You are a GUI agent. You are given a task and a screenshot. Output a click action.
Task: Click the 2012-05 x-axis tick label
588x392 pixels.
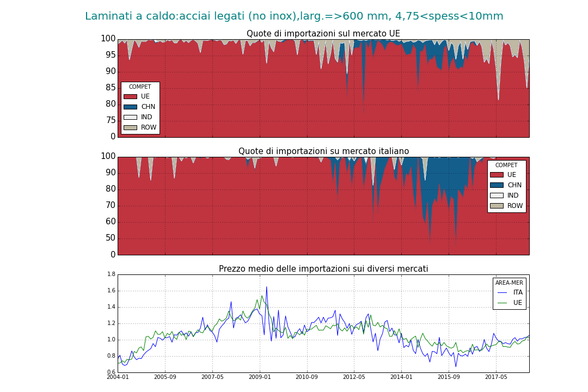(354, 377)
